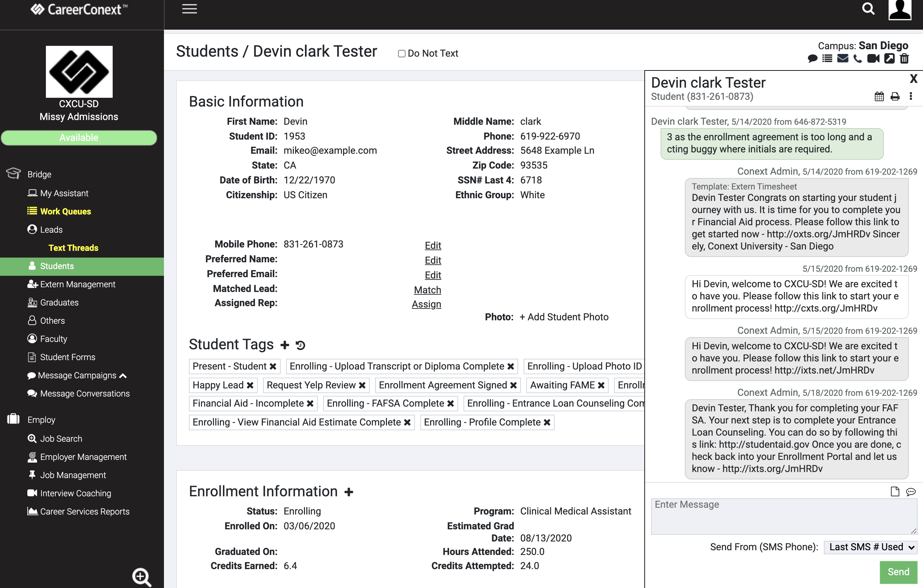This screenshot has width=923, height=588.
Task: Open Extern Management in sidebar
Action: pyautogui.click(x=71, y=284)
